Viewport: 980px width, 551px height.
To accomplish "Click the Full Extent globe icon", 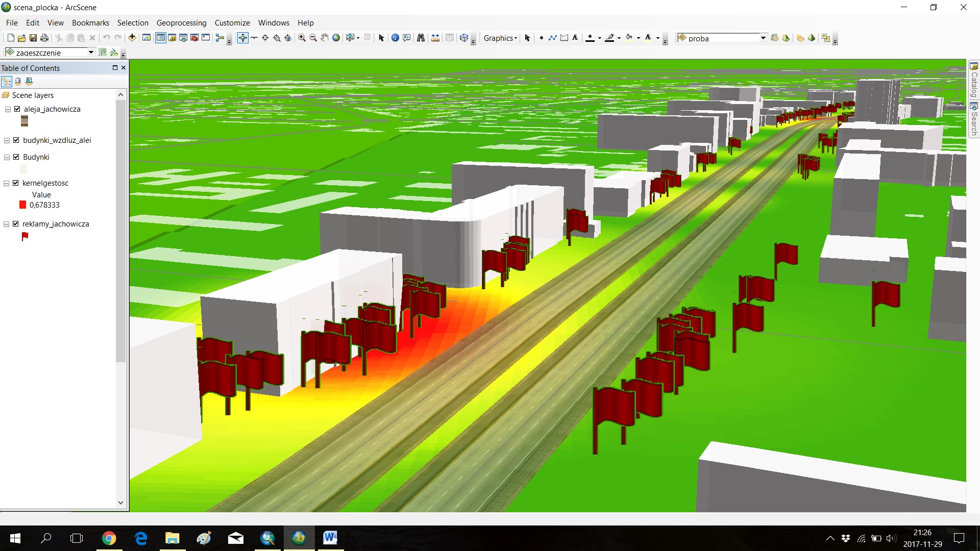I will pyautogui.click(x=336, y=38).
